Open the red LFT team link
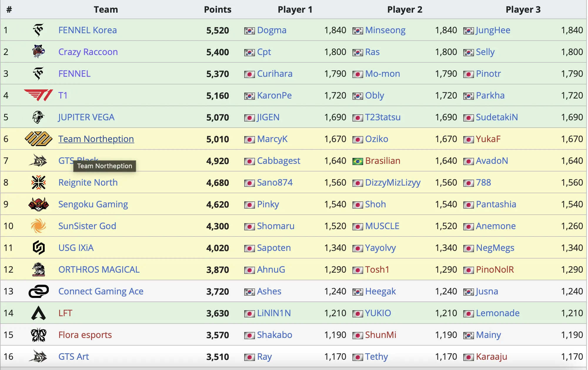This screenshot has width=588, height=370. tap(65, 313)
